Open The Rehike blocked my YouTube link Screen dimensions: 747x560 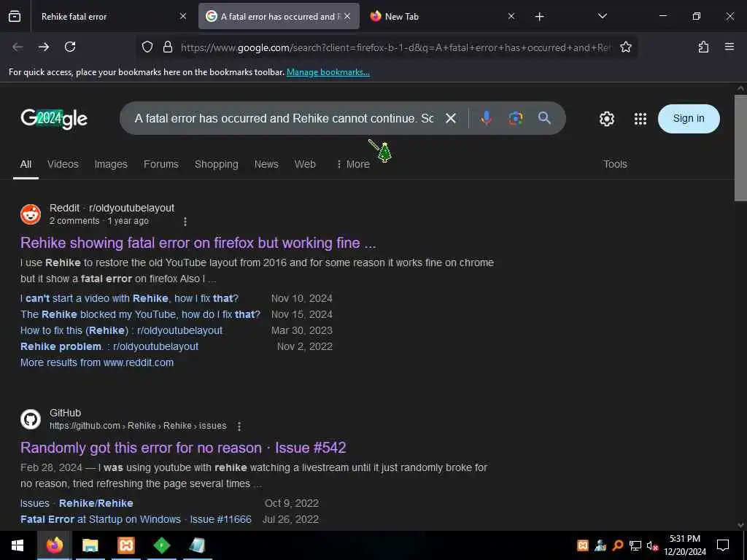point(140,314)
